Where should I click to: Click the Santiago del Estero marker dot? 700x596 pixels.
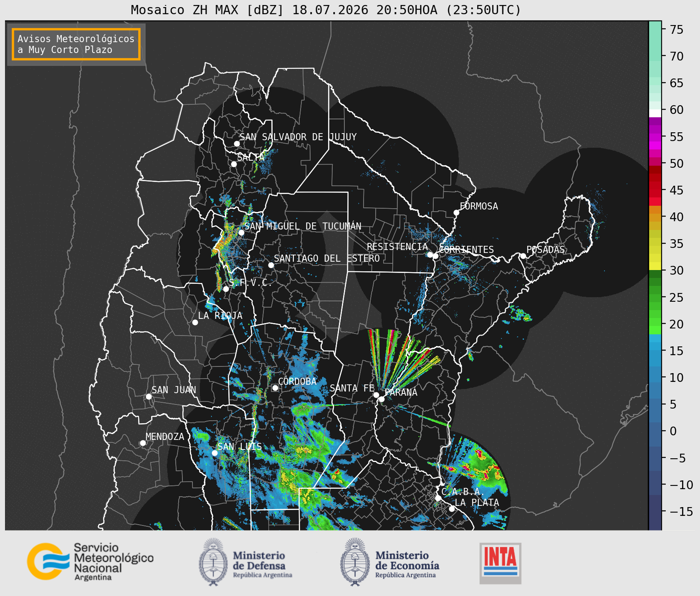[271, 265]
